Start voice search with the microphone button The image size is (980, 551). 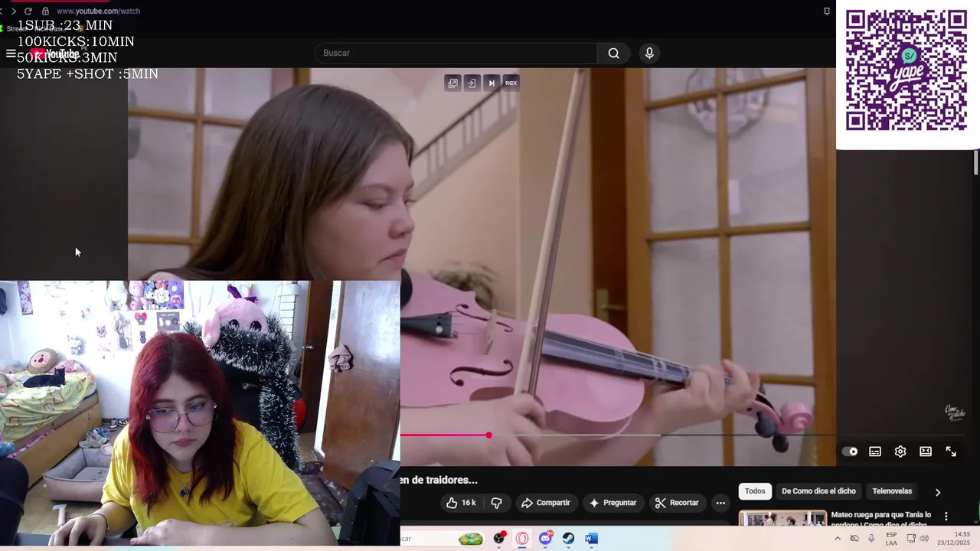pyautogui.click(x=649, y=53)
